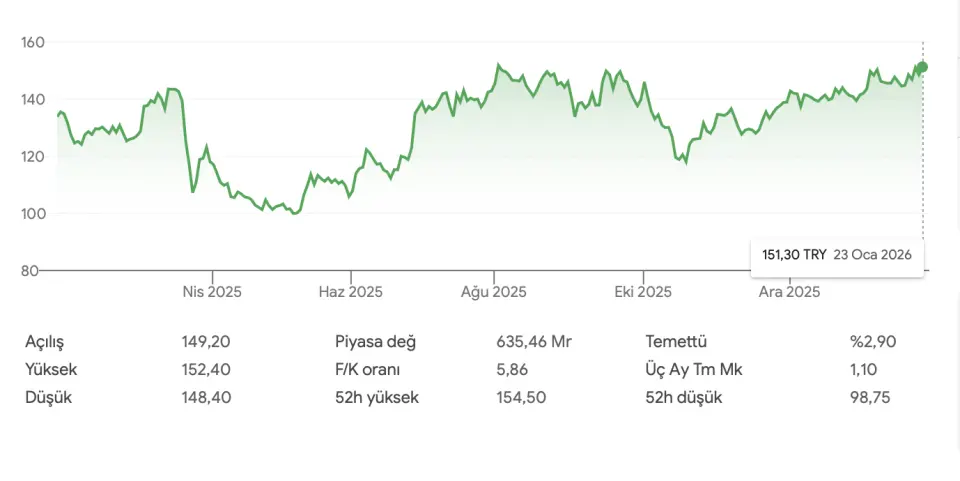
Task: Click the green endpoint dot on the chart line
Action: [x=922, y=67]
